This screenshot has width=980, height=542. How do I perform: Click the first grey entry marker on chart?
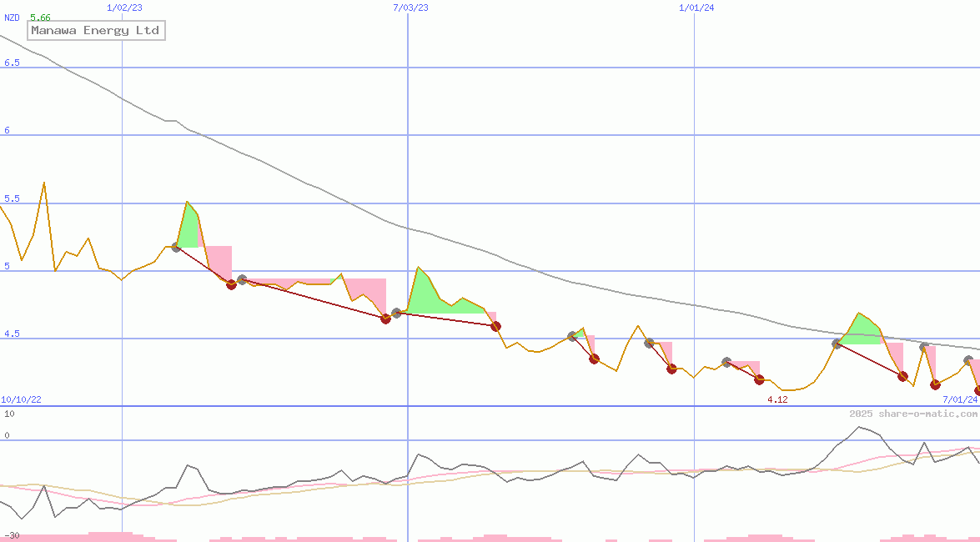pos(176,247)
